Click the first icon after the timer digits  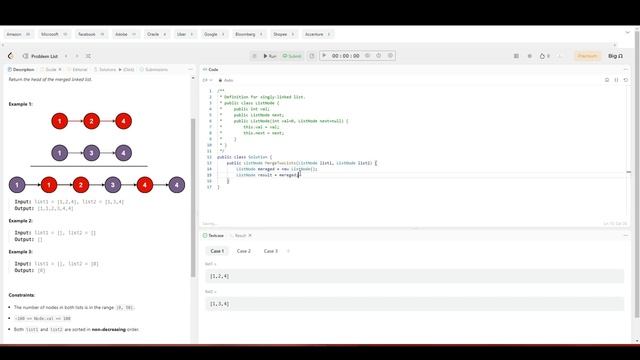pyautogui.click(x=367, y=56)
